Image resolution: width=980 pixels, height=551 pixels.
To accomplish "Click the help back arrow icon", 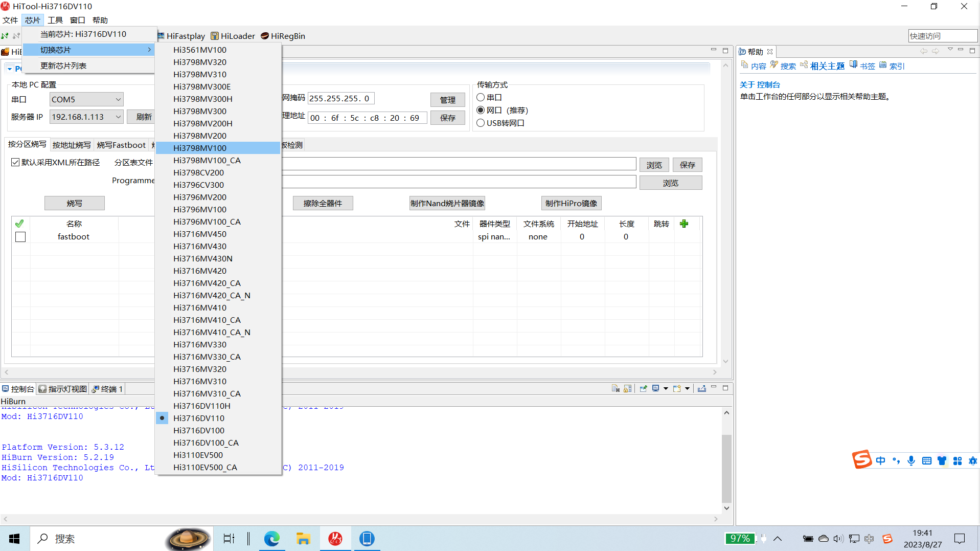I will pos(923,51).
